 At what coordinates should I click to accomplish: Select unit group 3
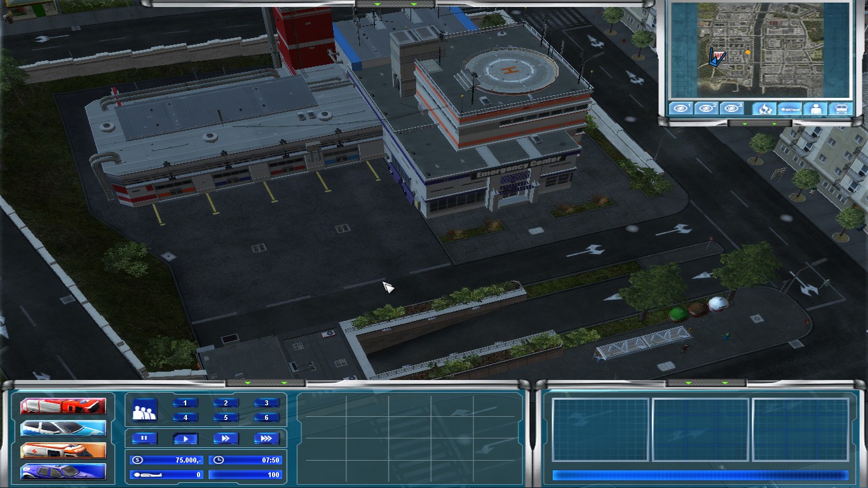pos(266,403)
